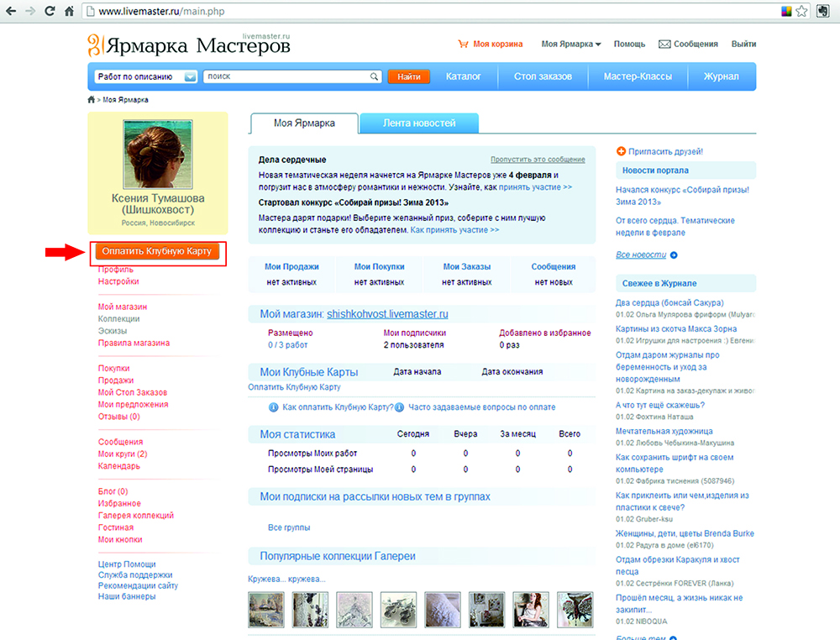This screenshot has width=840, height=640.
Task: Click the Настройки sidebar link
Action: (118, 281)
